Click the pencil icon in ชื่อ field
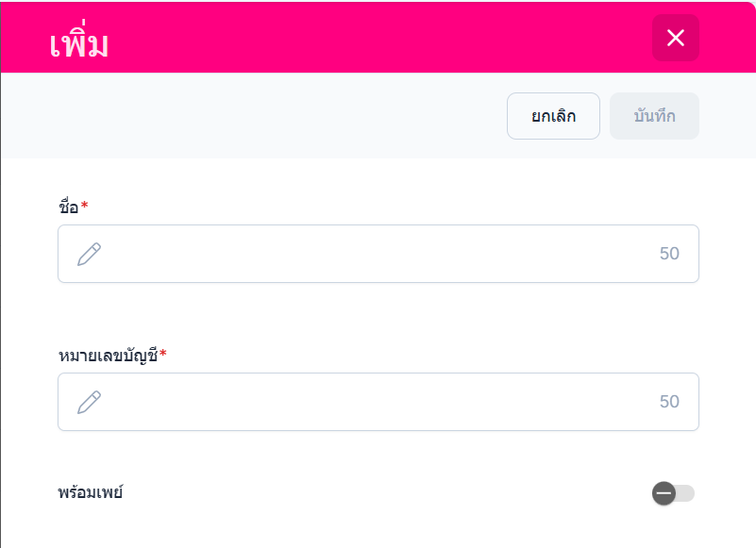Screen dimensions: 756x548 point(89,254)
